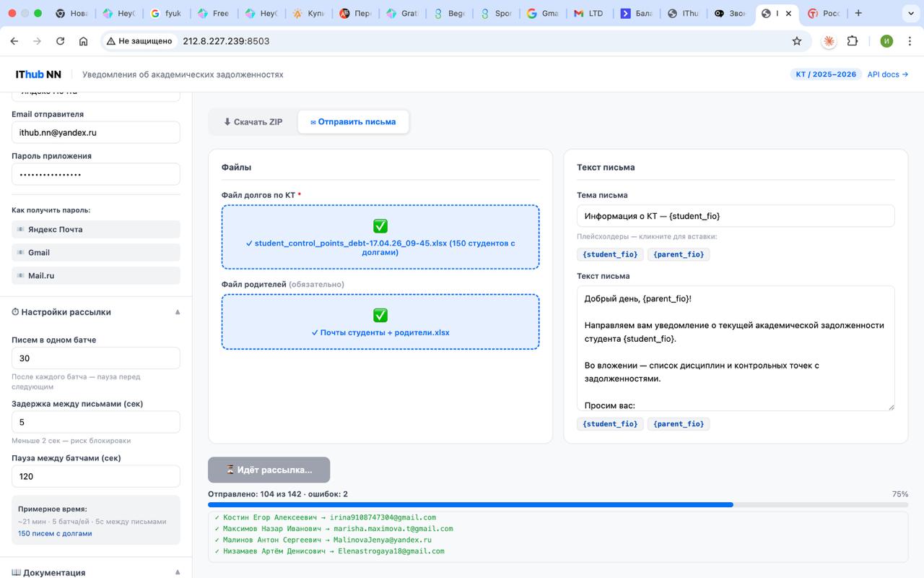Switch to the 'Grat' tab
Image resolution: width=924 pixels, height=578 pixels.
click(402, 13)
